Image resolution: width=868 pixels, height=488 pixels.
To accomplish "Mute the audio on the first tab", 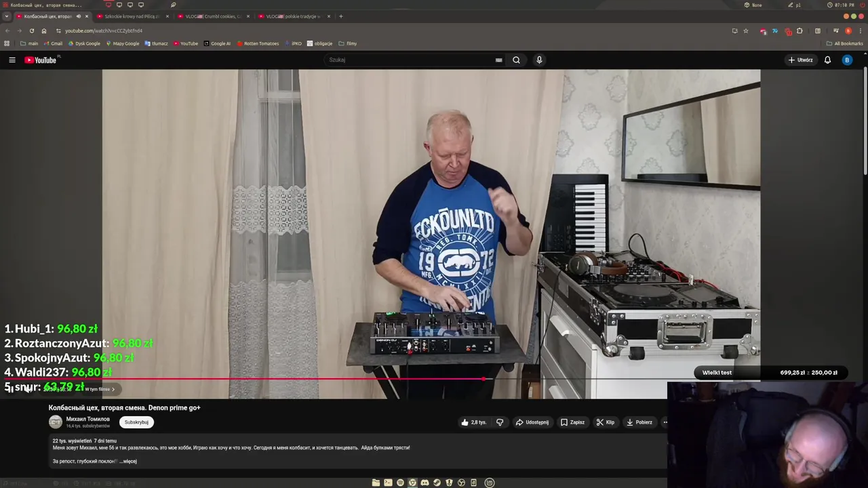I will pos(78,16).
